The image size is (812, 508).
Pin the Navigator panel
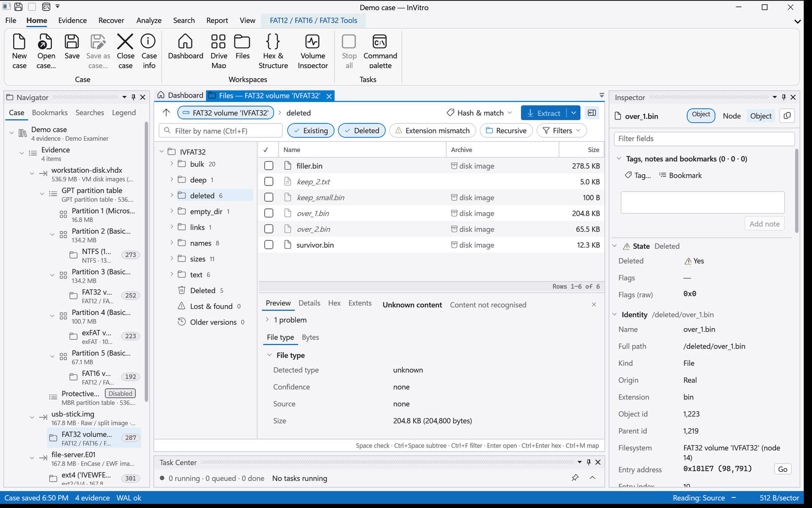pos(133,97)
